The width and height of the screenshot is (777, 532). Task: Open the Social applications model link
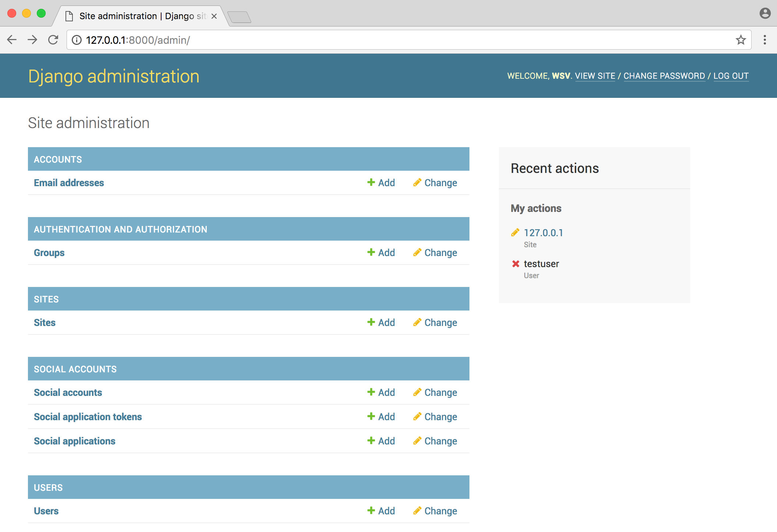(74, 441)
